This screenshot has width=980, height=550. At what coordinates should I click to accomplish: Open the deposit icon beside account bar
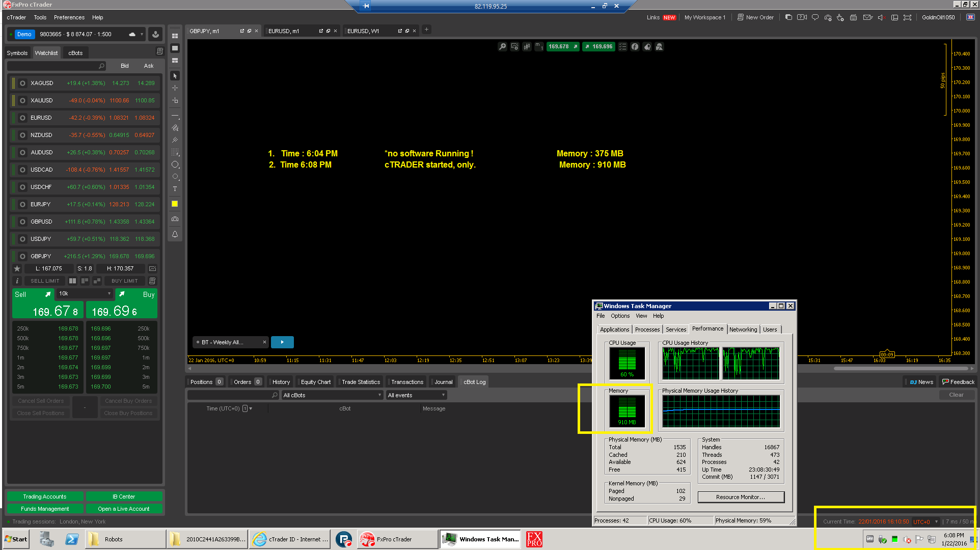coord(155,34)
